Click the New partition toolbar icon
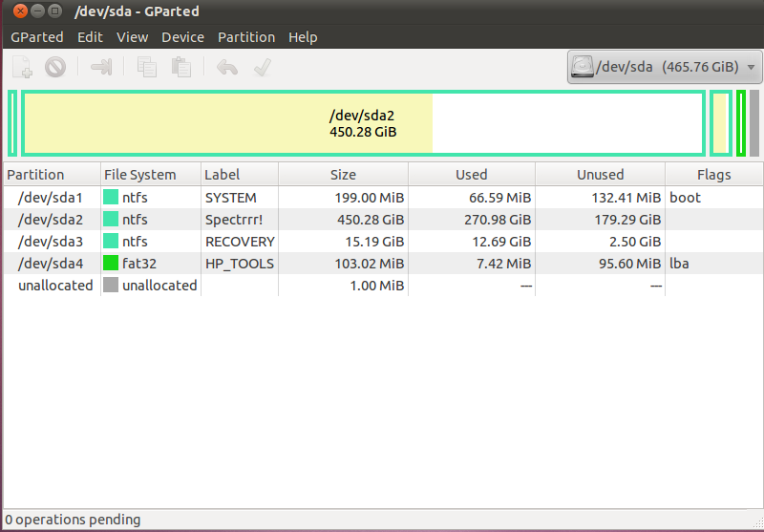Image resolution: width=764 pixels, height=532 pixels. coord(22,67)
